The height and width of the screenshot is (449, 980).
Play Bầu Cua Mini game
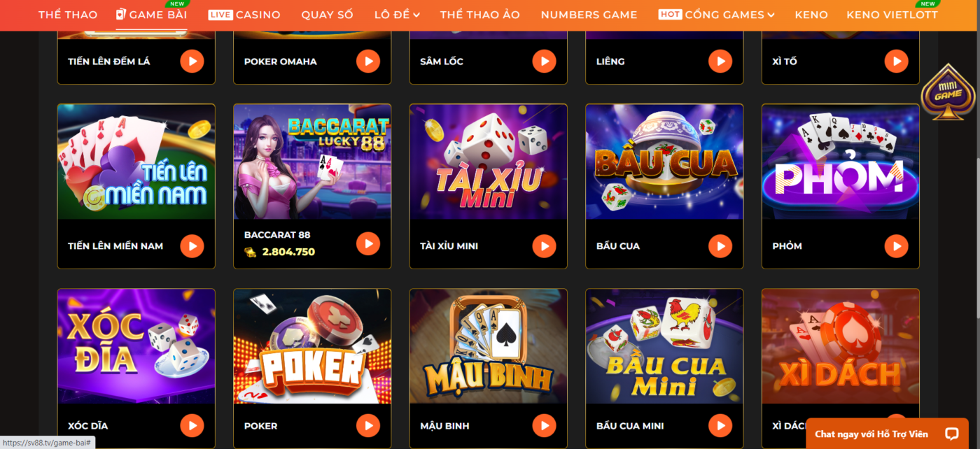[x=720, y=425]
